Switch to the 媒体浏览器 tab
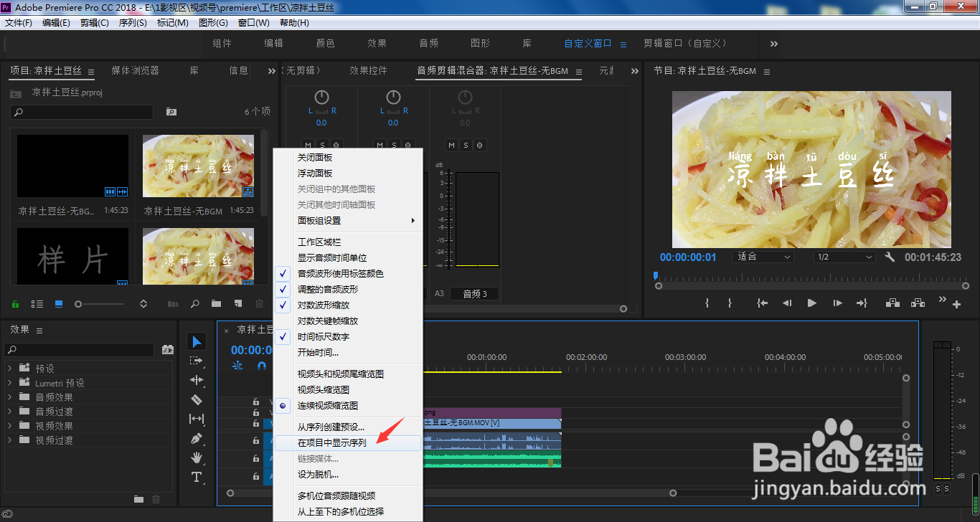980x522 pixels. click(135, 70)
